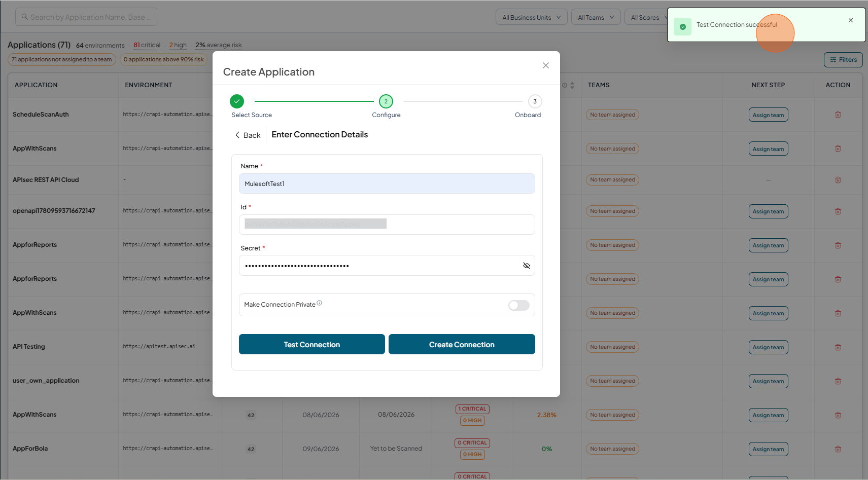Click info icon beside Make Connection Private
This screenshot has height=480, width=868.
coord(319,303)
